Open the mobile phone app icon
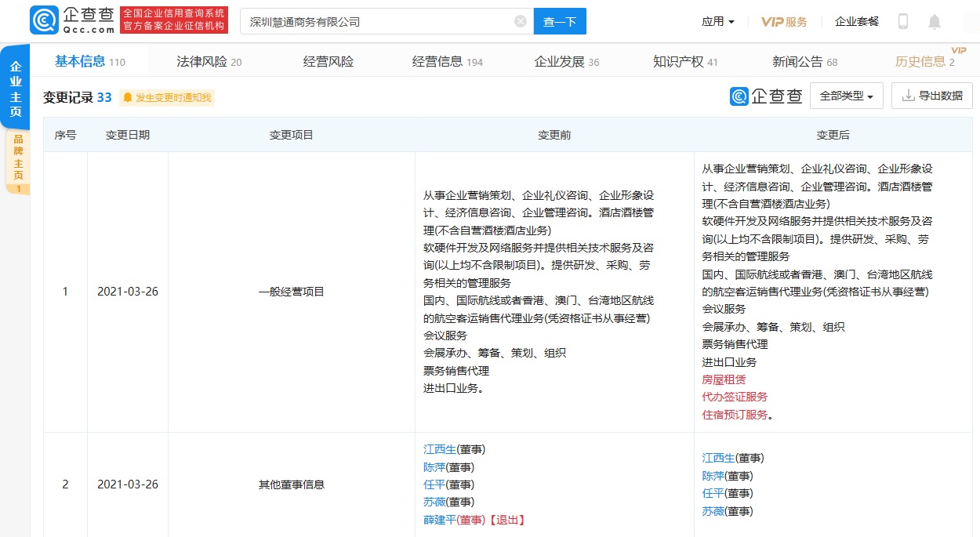The width and height of the screenshot is (980, 537). coord(903,22)
